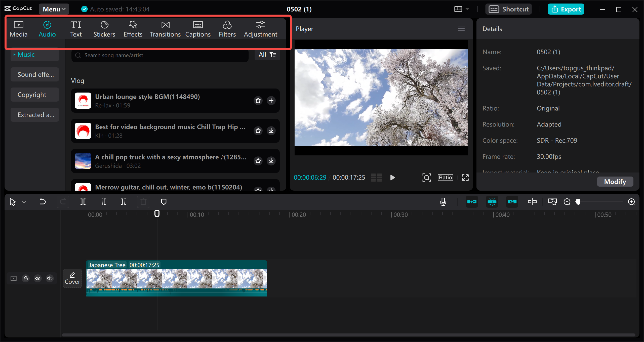The image size is (644, 342).
Task: Click the split clip tool in the timeline toolbar
Action: (x=83, y=201)
